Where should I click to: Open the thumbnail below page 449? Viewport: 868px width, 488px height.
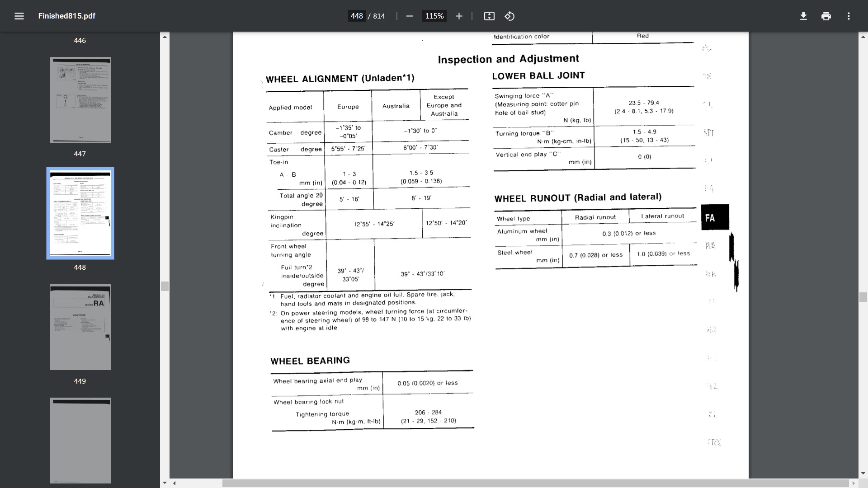coord(80,441)
